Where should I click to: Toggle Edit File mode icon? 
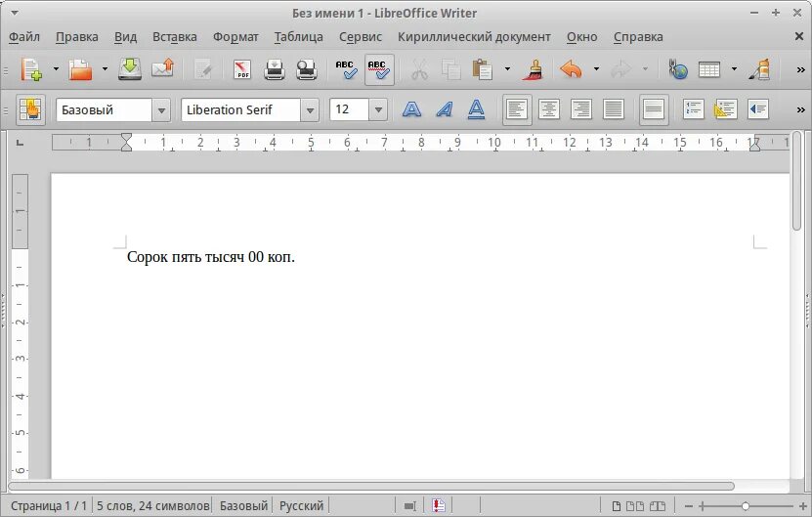pyautogui.click(x=203, y=68)
